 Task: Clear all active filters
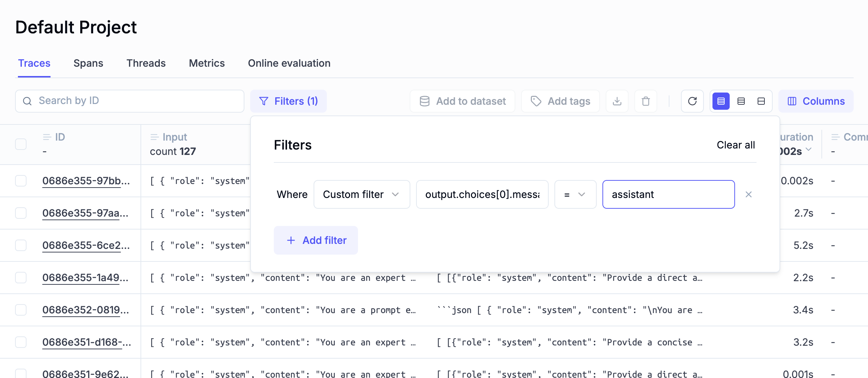[x=735, y=145]
